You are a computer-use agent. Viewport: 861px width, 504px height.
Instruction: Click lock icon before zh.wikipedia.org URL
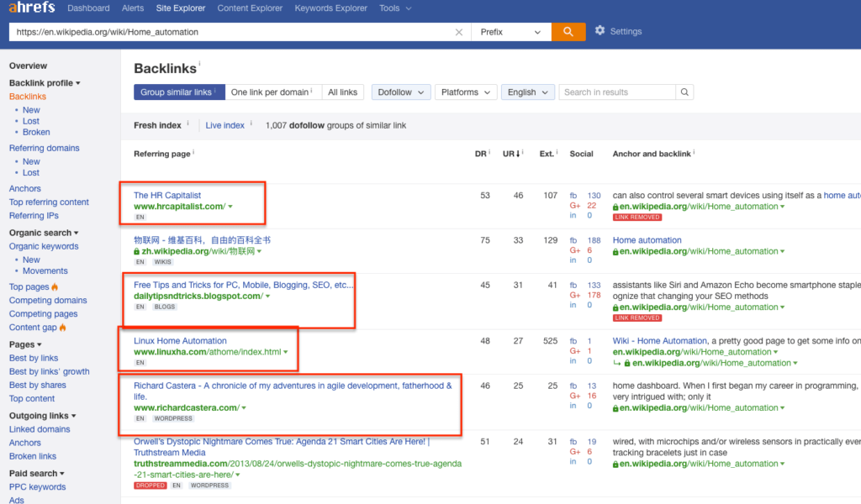[137, 252]
